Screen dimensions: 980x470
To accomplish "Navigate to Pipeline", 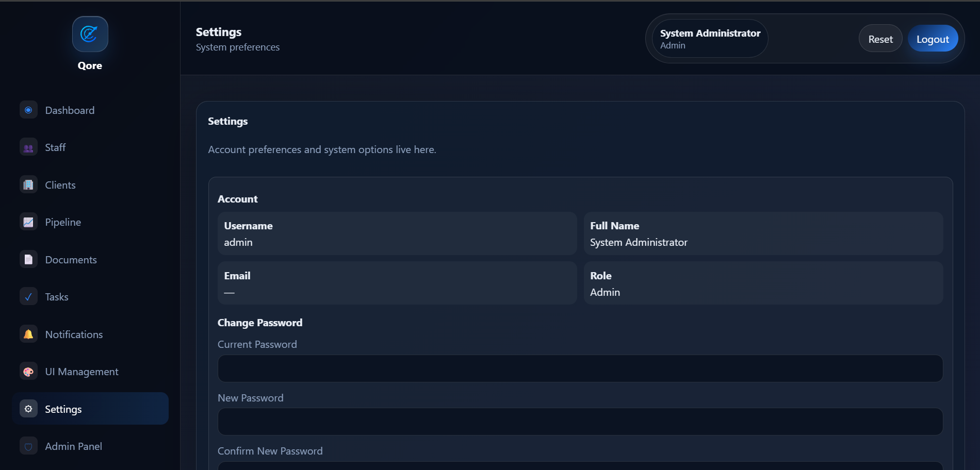I will click(x=90, y=222).
